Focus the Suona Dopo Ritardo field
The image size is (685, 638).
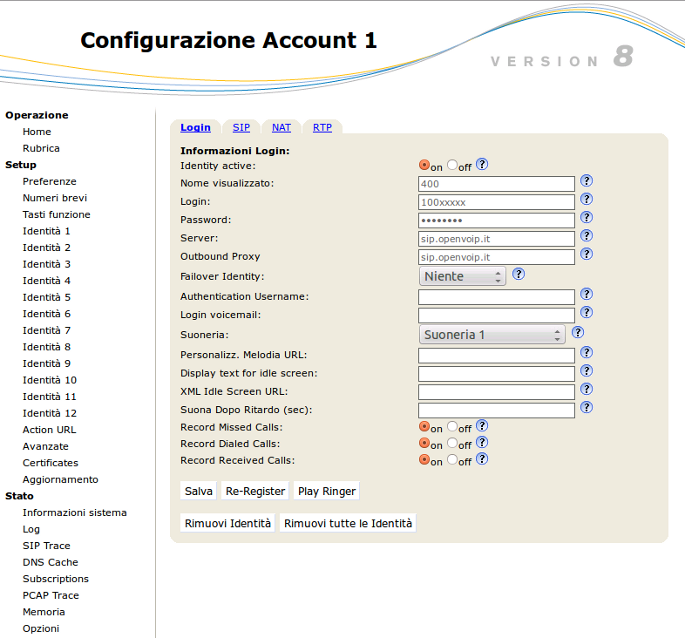[x=496, y=411]
